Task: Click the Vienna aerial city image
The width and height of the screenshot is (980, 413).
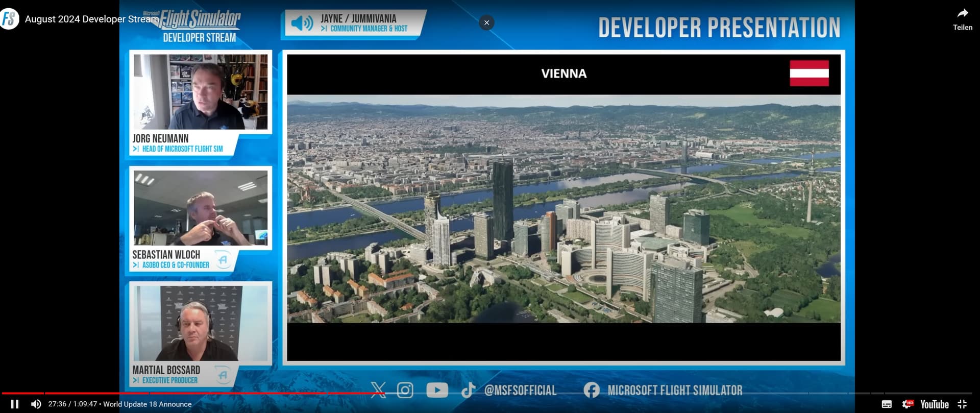Action: 563,209
